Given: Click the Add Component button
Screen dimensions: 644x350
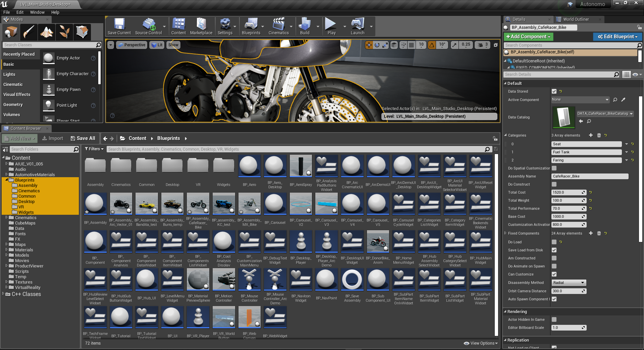Looking at the screenshot, I should tap(528, 37).
